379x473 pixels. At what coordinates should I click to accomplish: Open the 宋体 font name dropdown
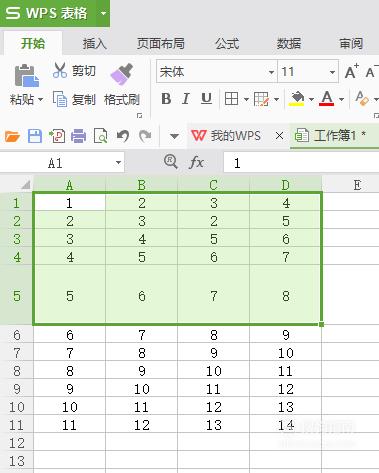[271, 72]
